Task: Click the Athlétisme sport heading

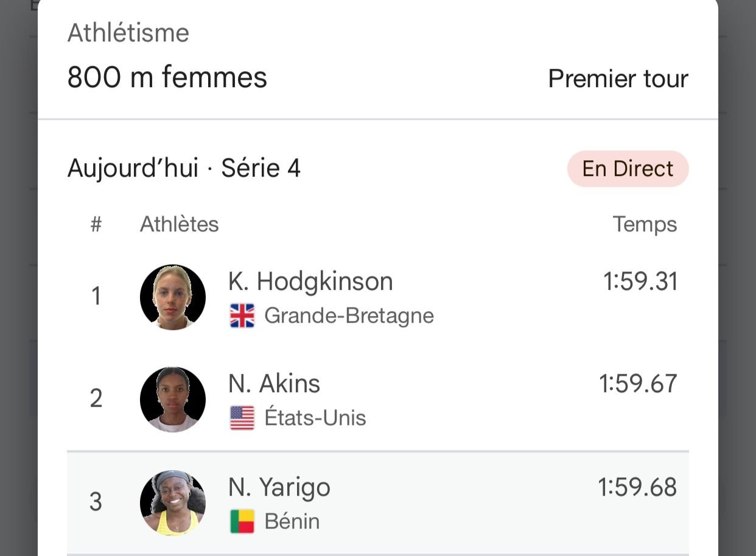Action: pos(128,33)
